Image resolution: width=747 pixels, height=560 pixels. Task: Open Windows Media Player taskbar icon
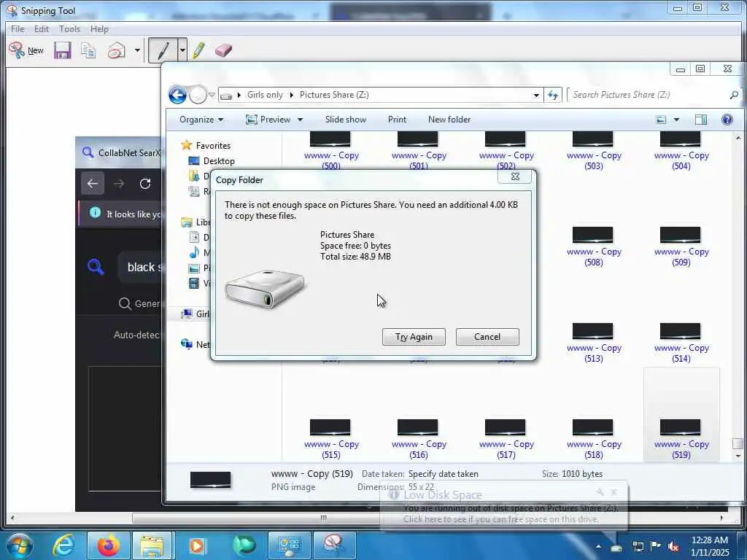[197, 545]
